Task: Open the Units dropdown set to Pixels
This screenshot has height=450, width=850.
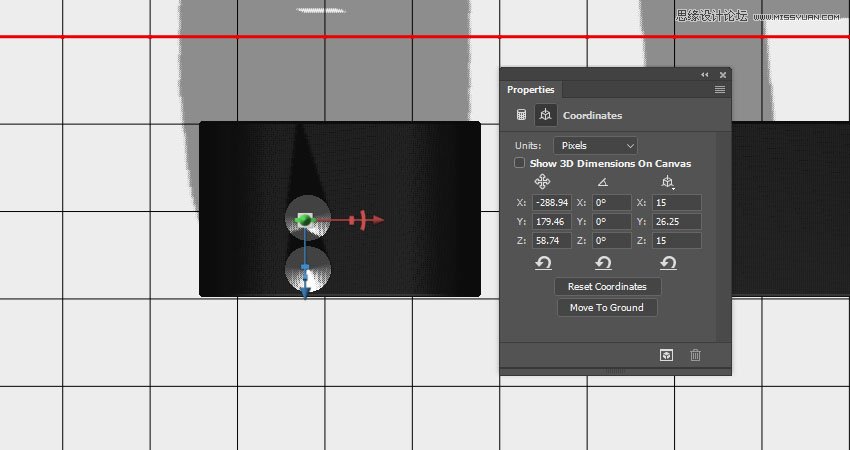Action: pos(595,145)
